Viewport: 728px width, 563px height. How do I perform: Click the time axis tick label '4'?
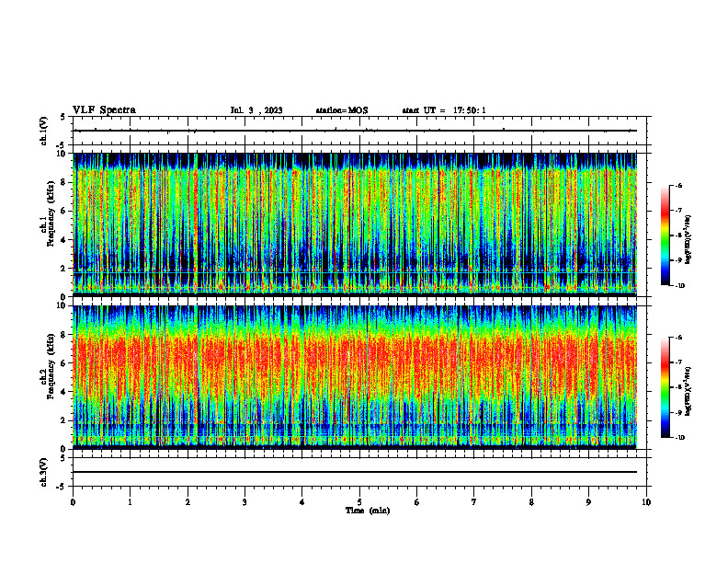coord(301,502)
